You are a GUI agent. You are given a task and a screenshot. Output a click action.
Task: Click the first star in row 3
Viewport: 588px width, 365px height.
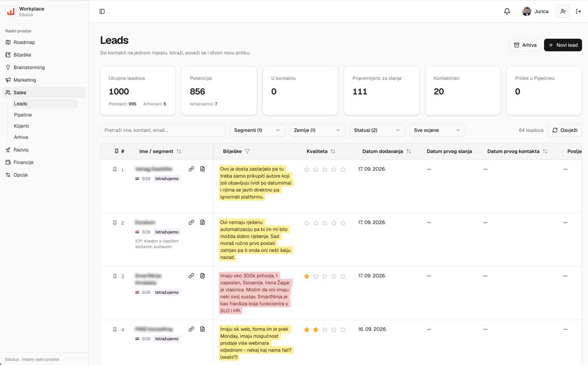tap(307, 276)
